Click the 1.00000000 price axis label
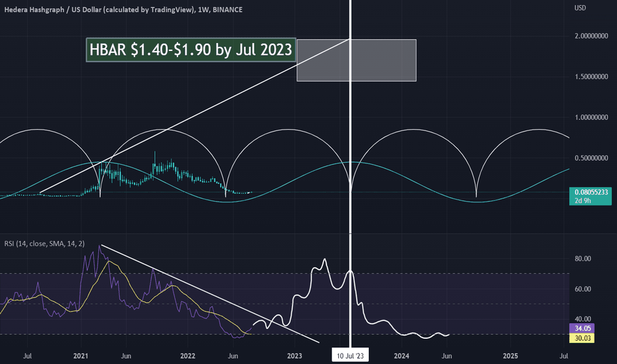The height and width of the screenshot is (364, 617). tap(591, 117)
